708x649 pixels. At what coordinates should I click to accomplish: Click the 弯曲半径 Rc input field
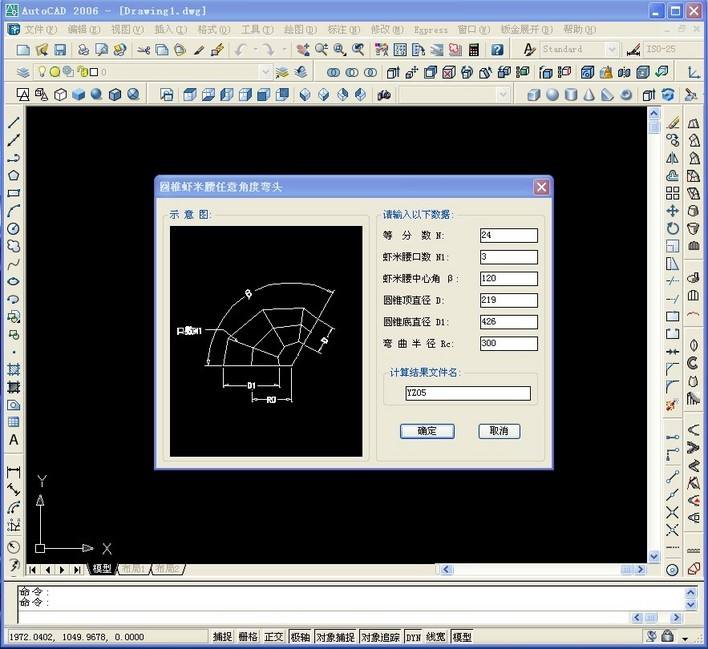click(x=509, y=343)
